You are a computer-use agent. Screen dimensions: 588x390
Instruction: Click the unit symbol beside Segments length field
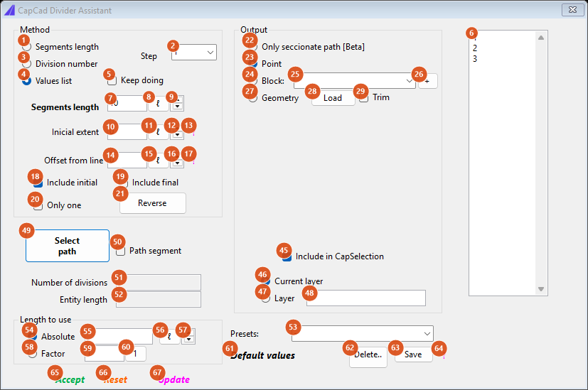(159, 104)
